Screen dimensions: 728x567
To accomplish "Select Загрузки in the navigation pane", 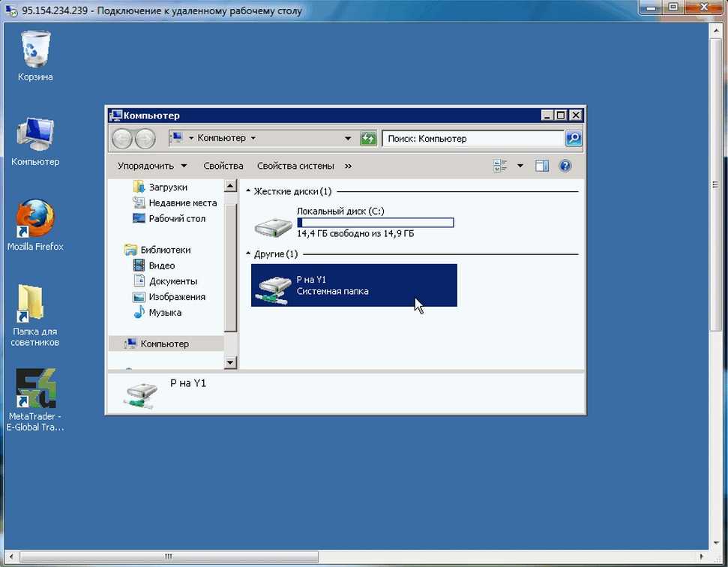I will tap(167, 187).
